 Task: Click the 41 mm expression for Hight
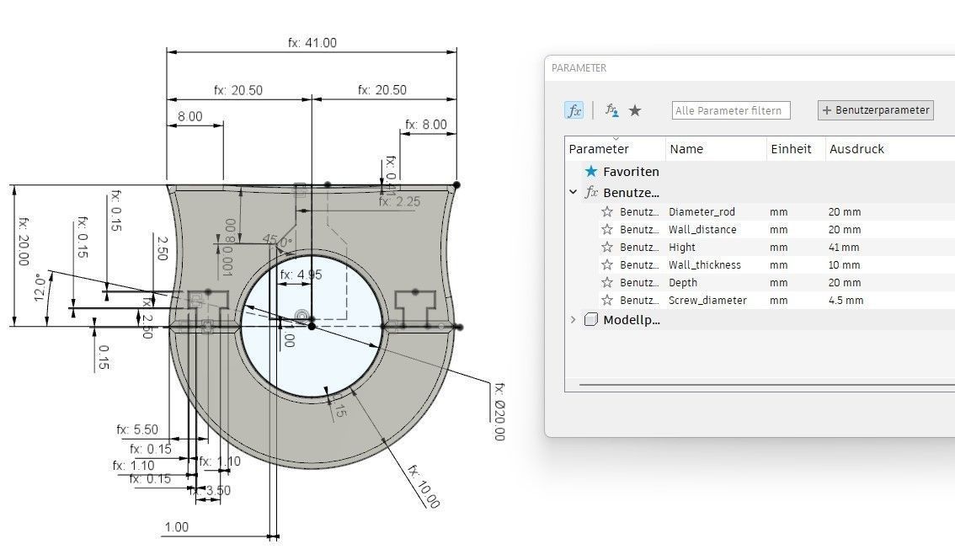[x=844, y=247]
